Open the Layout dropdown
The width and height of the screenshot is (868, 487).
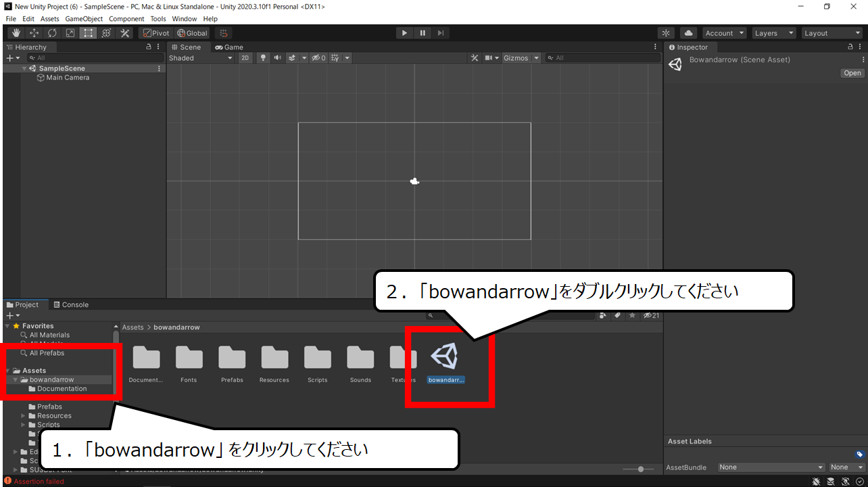point(831,33)
